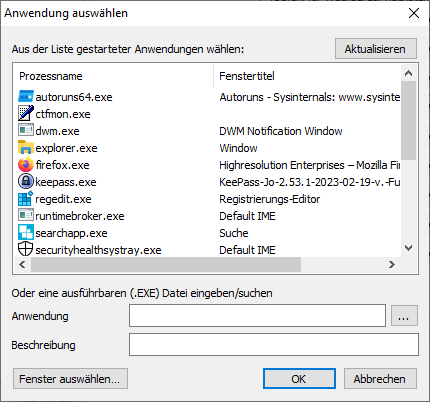This screenshot has height=402, width=430.
Task: Focus the Anwendung input field
Action: point(257,315)
